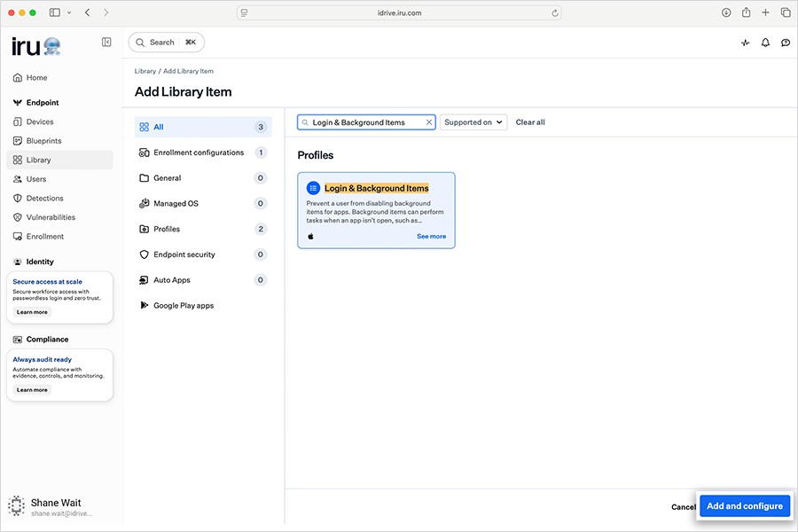
Task: Click Add and configure button
Action: point(745,506)
